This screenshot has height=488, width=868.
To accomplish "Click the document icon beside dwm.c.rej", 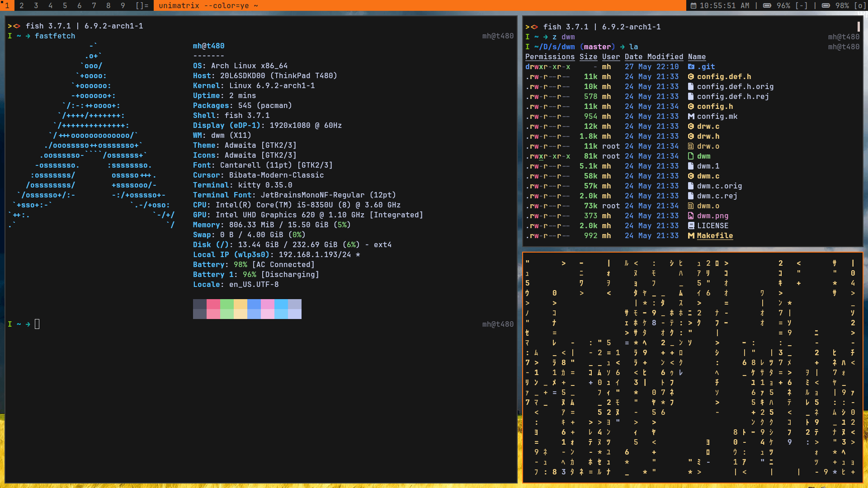I will coord(691,196).
